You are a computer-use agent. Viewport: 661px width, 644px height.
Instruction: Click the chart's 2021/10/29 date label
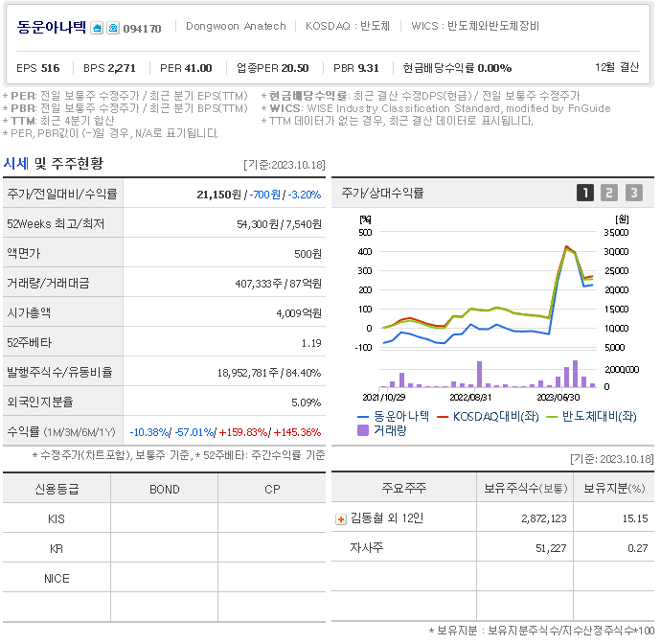[384, 398]
